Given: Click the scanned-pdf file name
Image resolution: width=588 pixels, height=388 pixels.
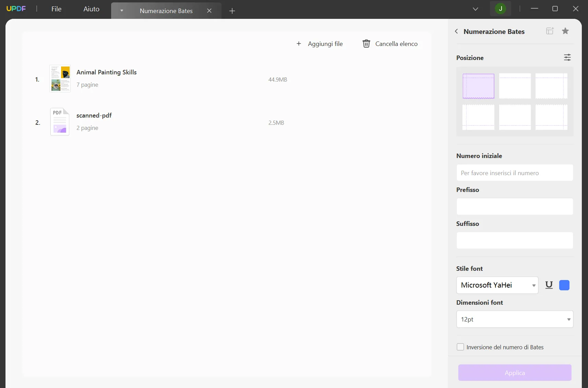Looking at the screenshot, I should point(94,116).
